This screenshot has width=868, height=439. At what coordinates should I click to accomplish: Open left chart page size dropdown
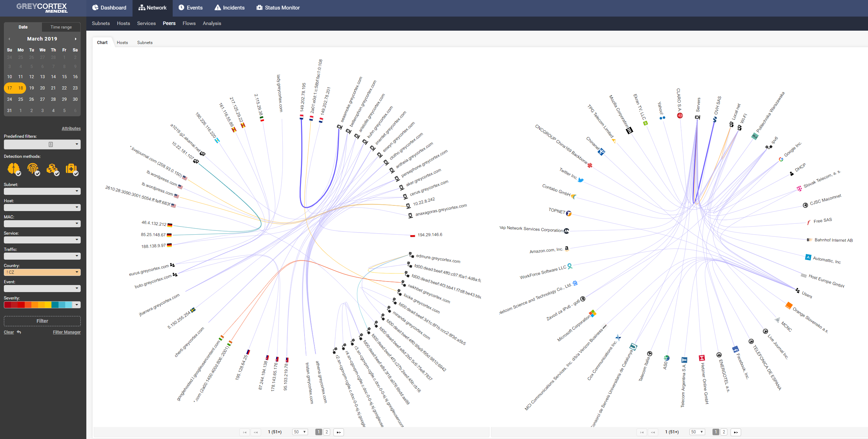[x=300, y=432]
